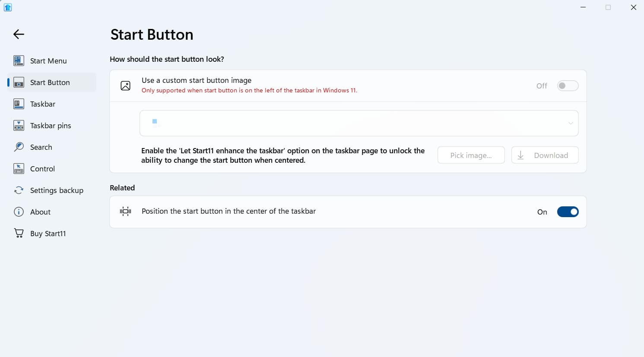Select the Start Button menu item
The height and width of the screenshot is (357, 644).
pyautogui.click(x=50, y=82)
